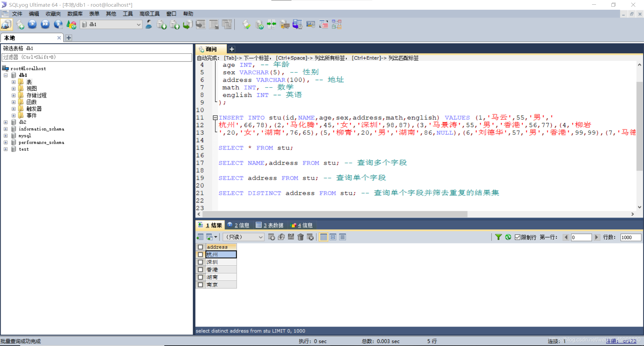Open a new query editor icon
Viewport: 644px width, 346px height.
[20, 24]
